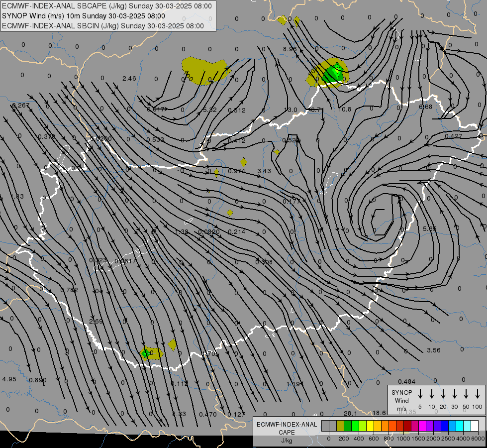Click the map value 8.96
Screen dimensions: 487x448
tap(290, 49)
